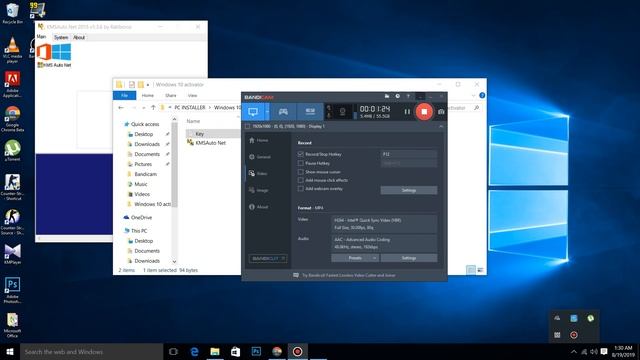The height and width of the screenshot is (360, 640).
Task: Open File Explorer help icon
Action: click(482, 96)
